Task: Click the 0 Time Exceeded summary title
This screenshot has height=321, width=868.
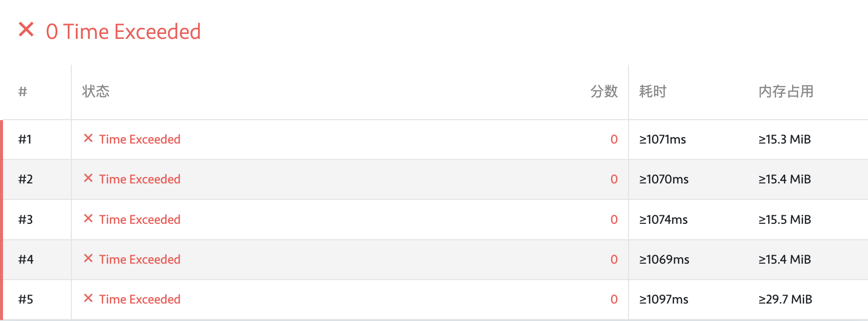Action: pos(123,31)
